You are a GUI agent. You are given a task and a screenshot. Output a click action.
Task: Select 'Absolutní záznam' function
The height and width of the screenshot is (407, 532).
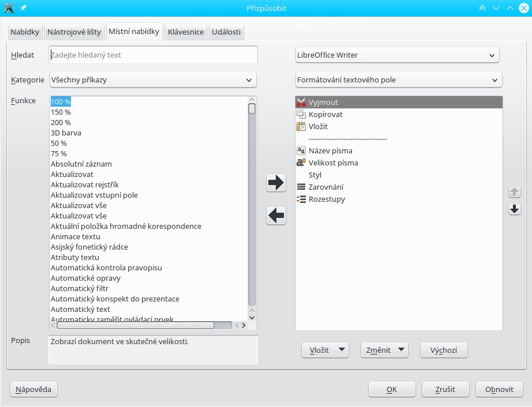81,164
